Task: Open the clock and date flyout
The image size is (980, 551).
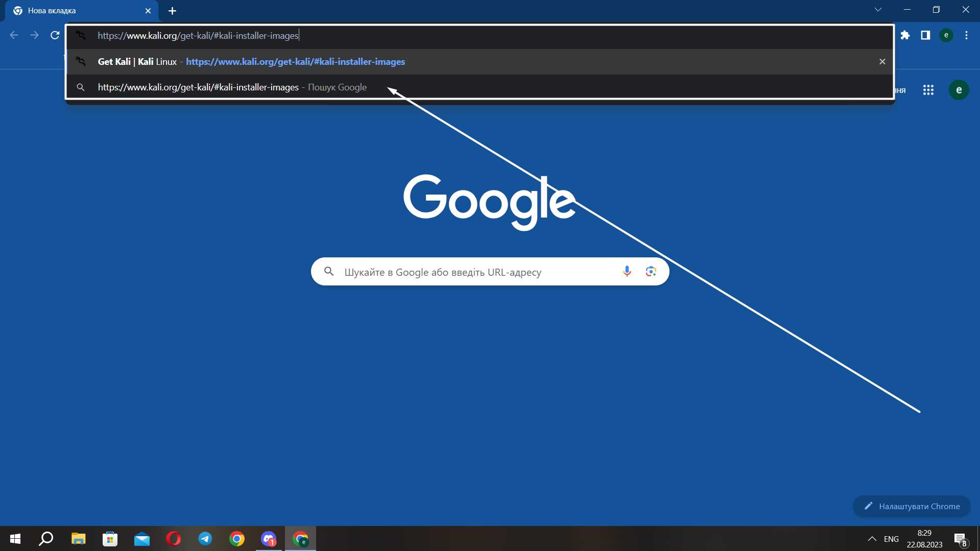Action: tap(924, 539)
